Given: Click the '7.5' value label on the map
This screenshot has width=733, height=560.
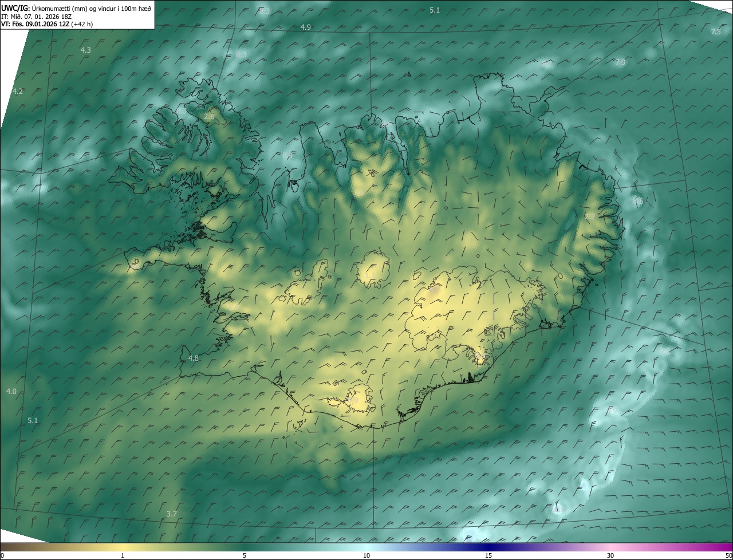Looking at the screenshot, I should pyautogui.click(x=716, y=32).
